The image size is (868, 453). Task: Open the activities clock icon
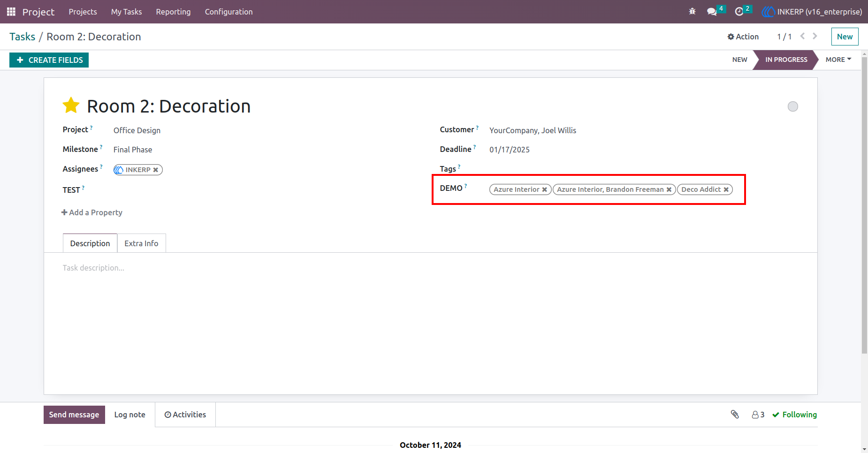pos(739,12)
